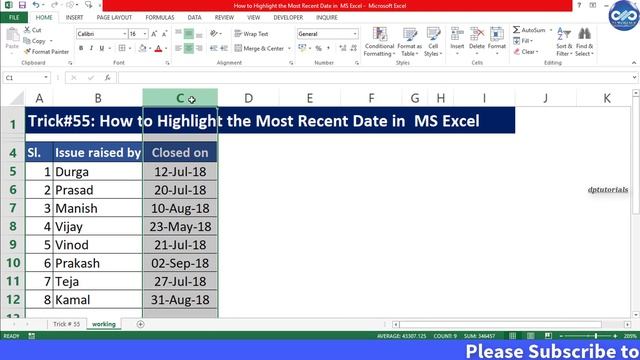Open the General number format dropdown
This screenshot has height=360, width=640.
pos(355,34)
